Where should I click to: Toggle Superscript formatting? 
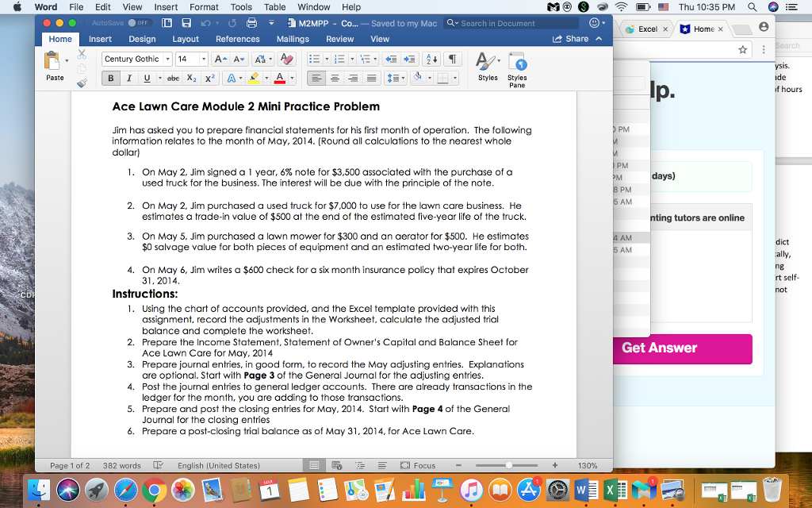click(x=209, y=79)
